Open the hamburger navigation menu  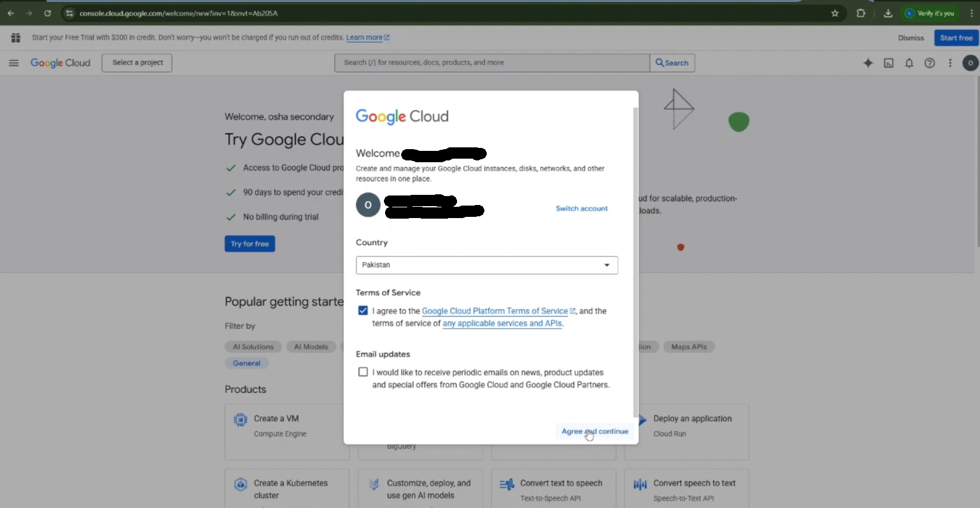14,63
